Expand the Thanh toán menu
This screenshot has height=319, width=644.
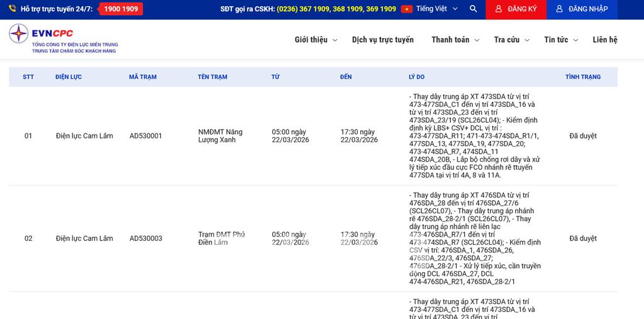coord(455,40)
